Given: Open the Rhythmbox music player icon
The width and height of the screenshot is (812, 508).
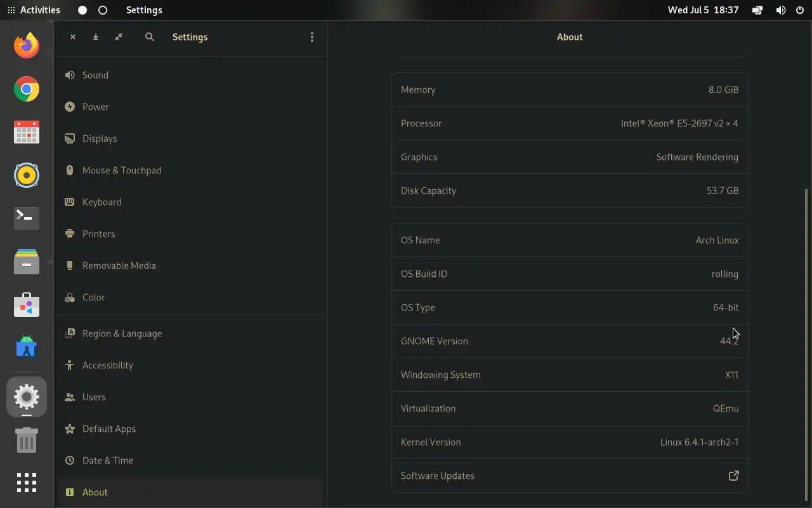Looking at the screenshot, I should [27, 175].
